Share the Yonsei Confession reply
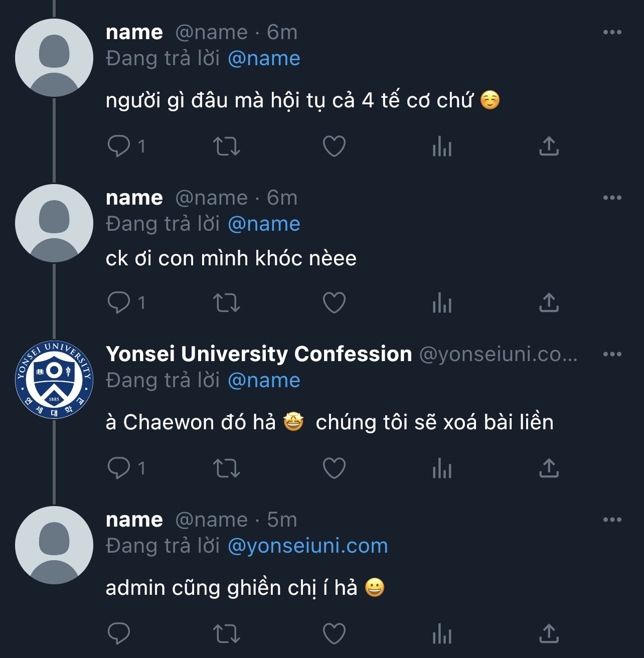This screenshot has width=644, height=658. point(549,468)
